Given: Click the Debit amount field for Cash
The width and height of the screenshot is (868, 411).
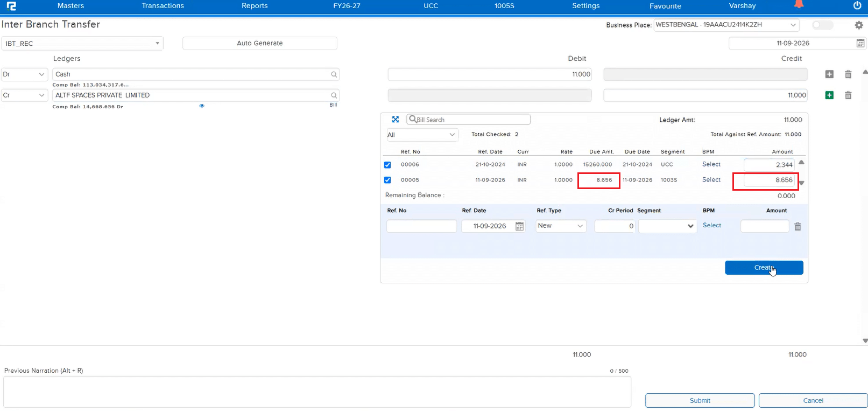Looking at the screenshot, I should 490,74.
